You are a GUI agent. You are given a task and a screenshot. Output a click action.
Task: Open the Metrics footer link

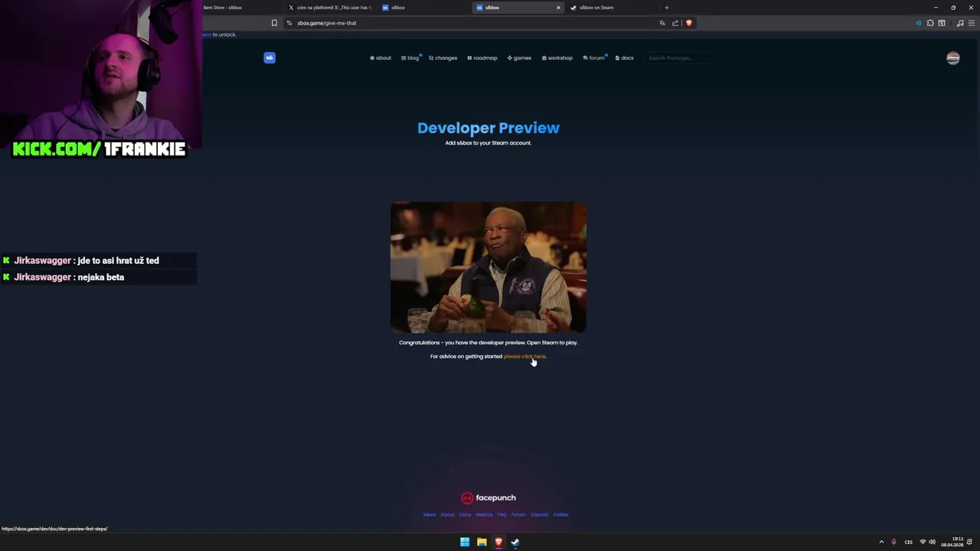[484, 515]
